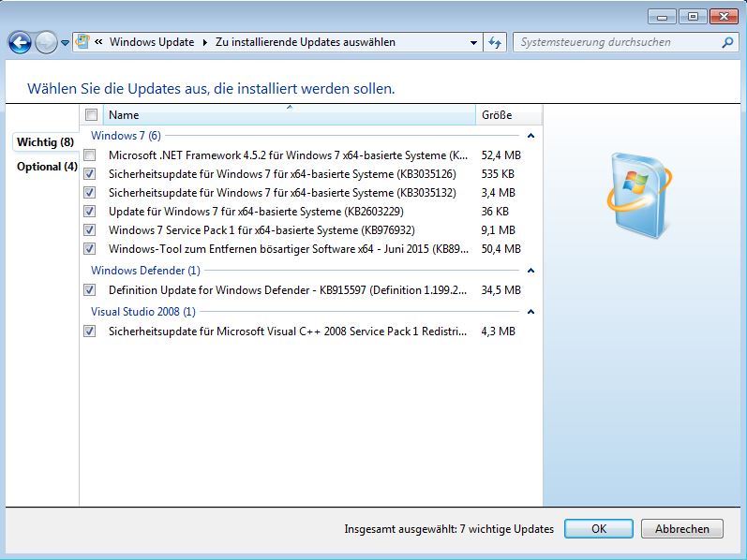The image size is (747, 560).
Task: Click the 4,3 MB size value
Action: pos(498,331)
